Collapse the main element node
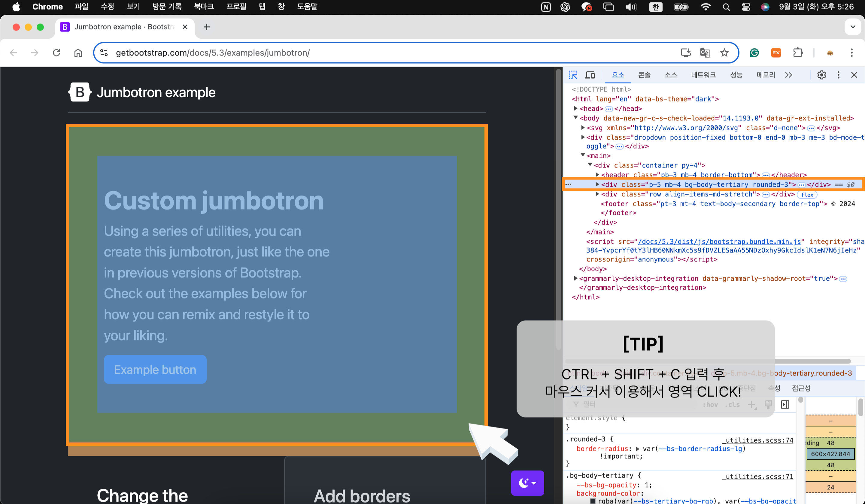Screen dimensions: 865x504 [x=583, y=155]
